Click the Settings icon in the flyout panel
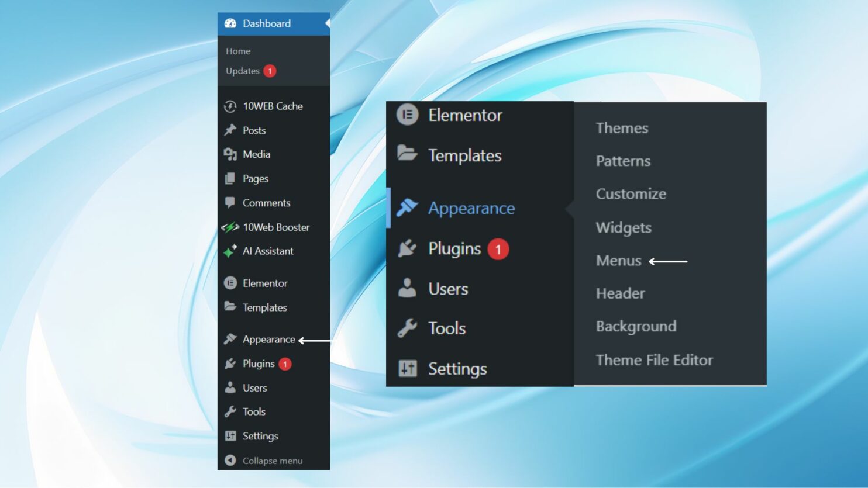Screen dimensions: 868x488 [x=408, y=368]
